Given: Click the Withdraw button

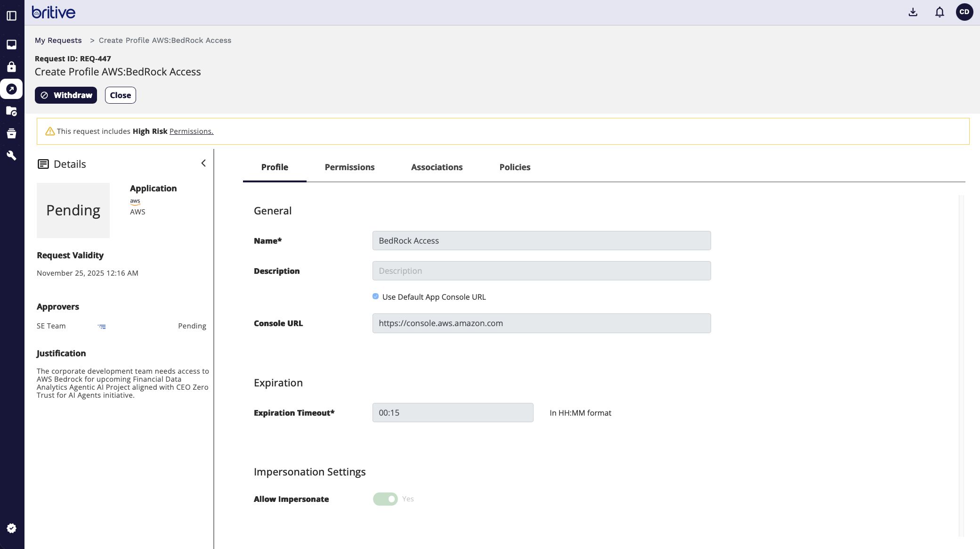Looking at the screenshot, I should 66,95.
